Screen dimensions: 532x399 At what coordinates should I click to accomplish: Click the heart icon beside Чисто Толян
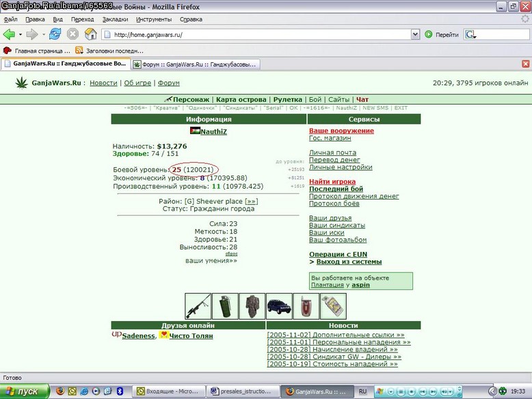pos(164,335)
